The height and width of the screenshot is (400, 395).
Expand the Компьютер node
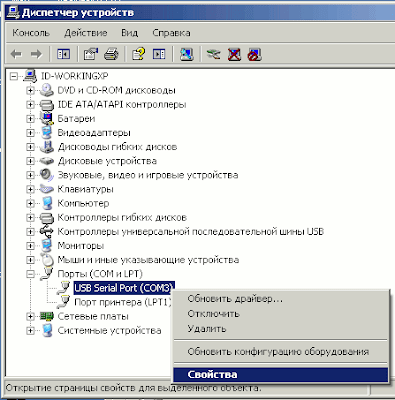click(x=30, y=203)
